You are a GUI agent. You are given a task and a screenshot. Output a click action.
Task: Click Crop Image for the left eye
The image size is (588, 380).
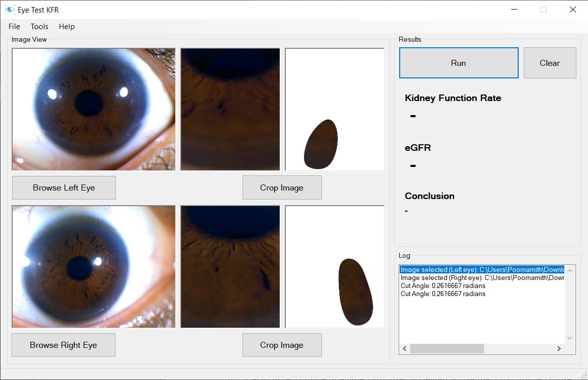tap(282, 187)
